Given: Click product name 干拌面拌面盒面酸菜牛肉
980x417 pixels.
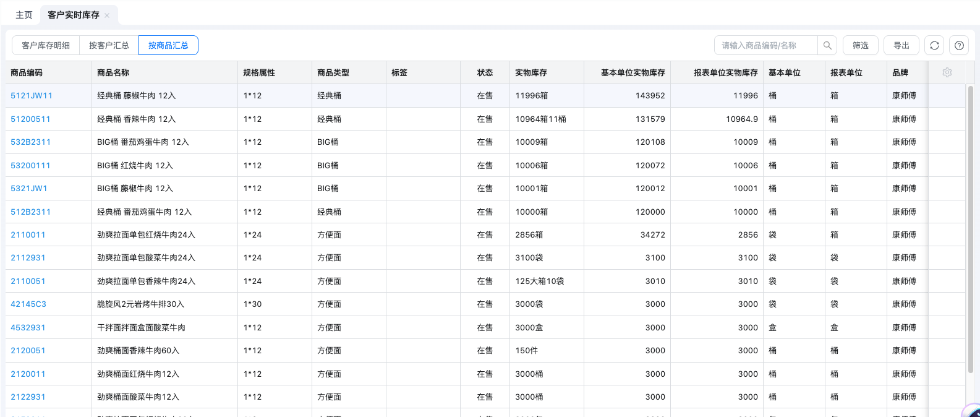Looking at the screenshot, I should pos(141,328).
